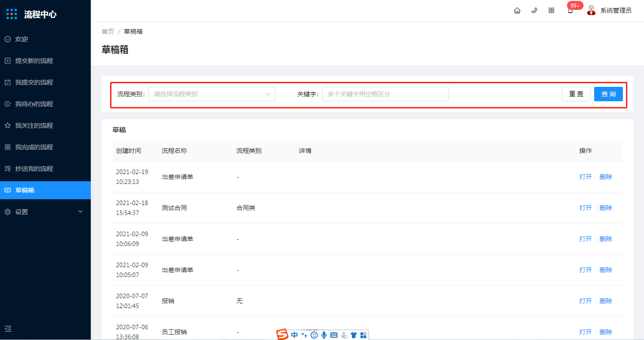The height and width of the screenshot is (340, 644).
Task: Open the 测试合同 draft
Action: click(x=586, y=208)
